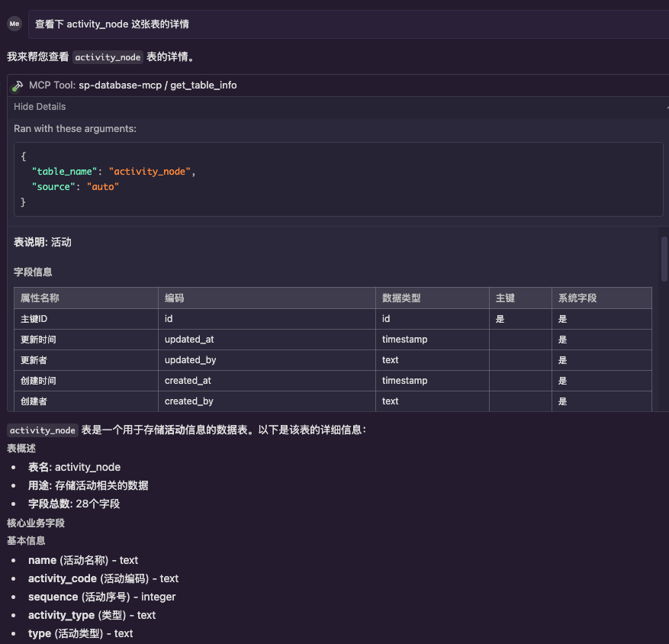Screen dimensions: 669x644
Task: Click the 核心业务字段 heading
Action: pyautogui.click(x=36, y=523)
